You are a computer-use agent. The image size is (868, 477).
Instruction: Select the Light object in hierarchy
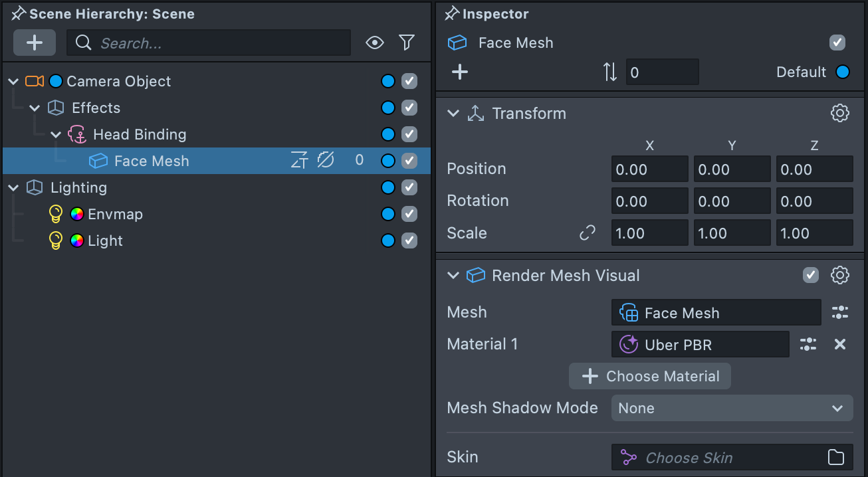105,241
